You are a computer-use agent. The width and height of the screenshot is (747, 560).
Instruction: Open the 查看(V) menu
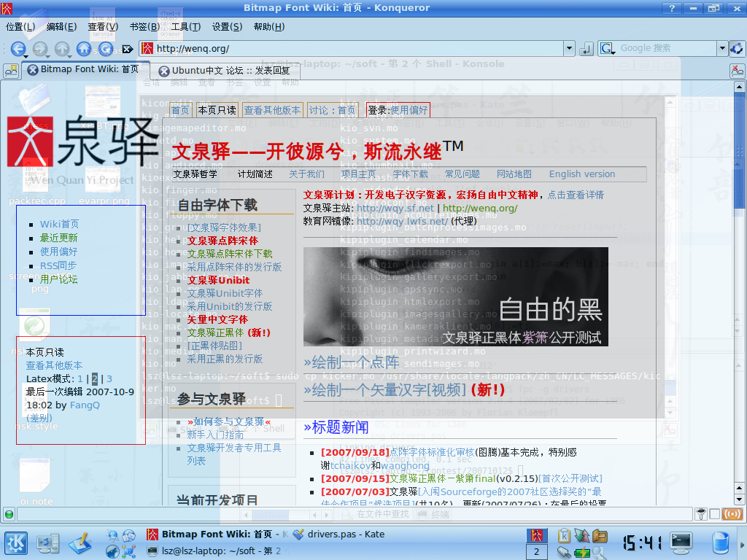[103, 27]
